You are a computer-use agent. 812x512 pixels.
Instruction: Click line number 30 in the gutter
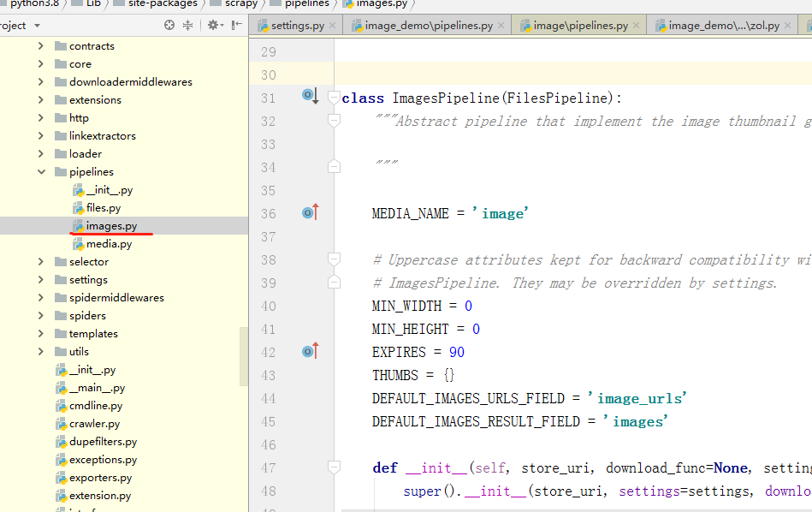269,74
